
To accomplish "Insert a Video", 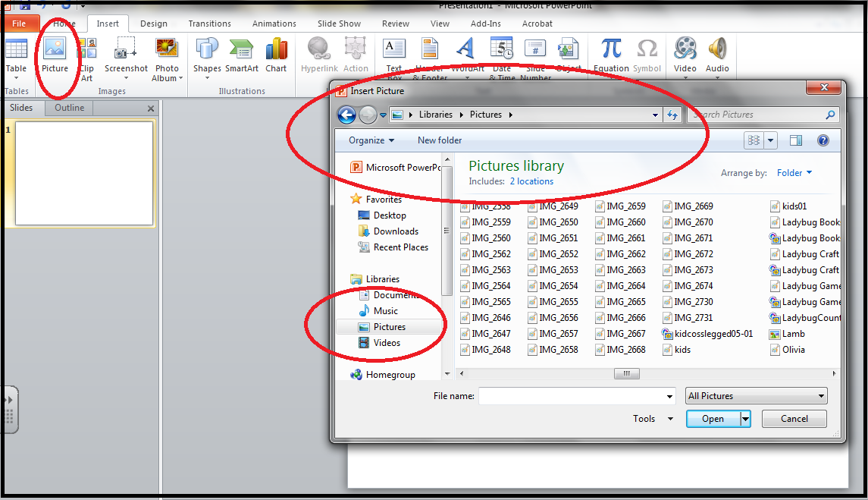I will (x=685, y=58).
